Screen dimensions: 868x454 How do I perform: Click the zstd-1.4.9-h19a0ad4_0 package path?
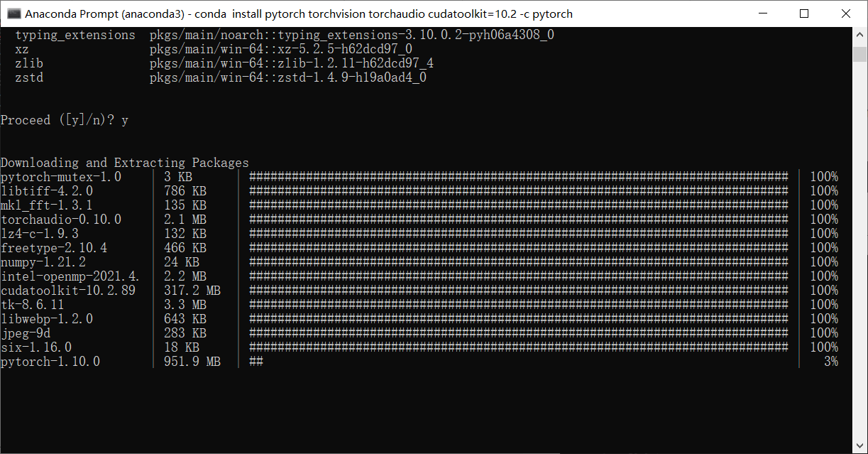[x=288, y=77]
